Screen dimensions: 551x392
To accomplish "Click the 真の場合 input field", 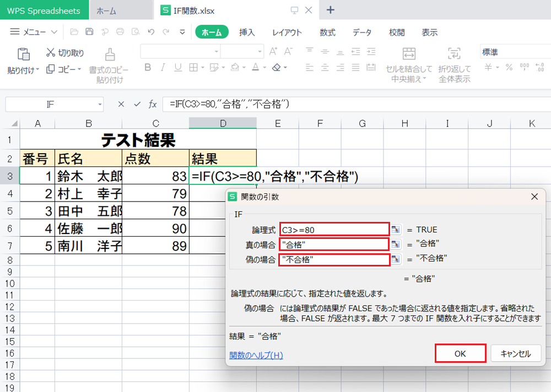I will (x=334, y=244).
